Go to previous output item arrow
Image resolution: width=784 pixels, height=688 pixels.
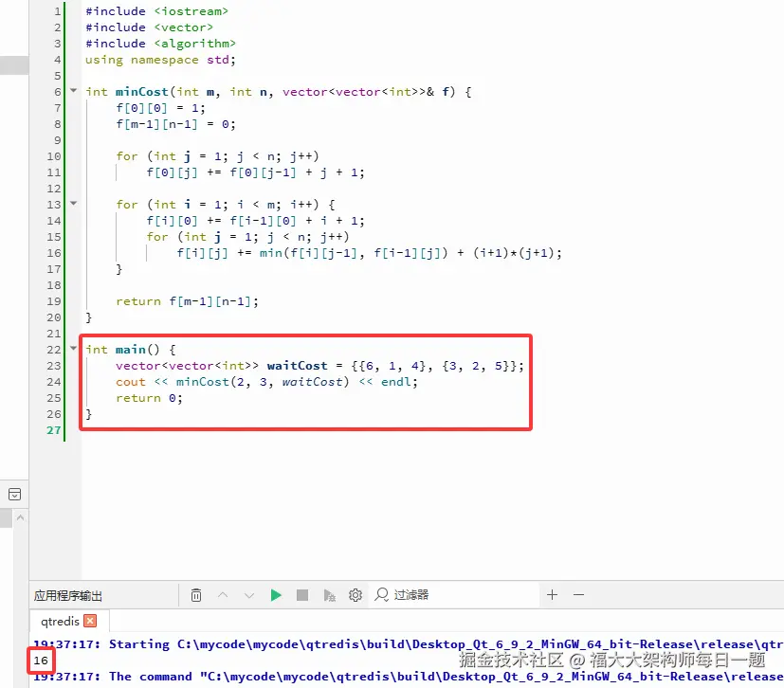(x=223, y=595)
